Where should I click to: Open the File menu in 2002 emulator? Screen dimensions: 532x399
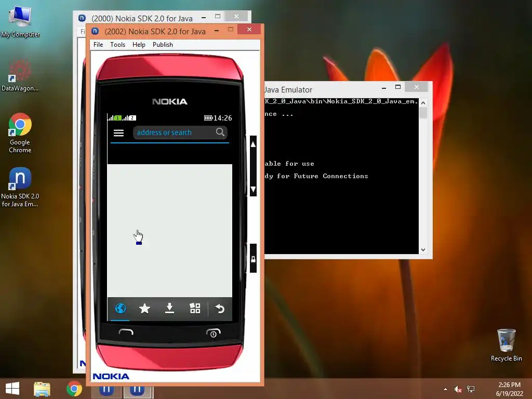(98, 45)
